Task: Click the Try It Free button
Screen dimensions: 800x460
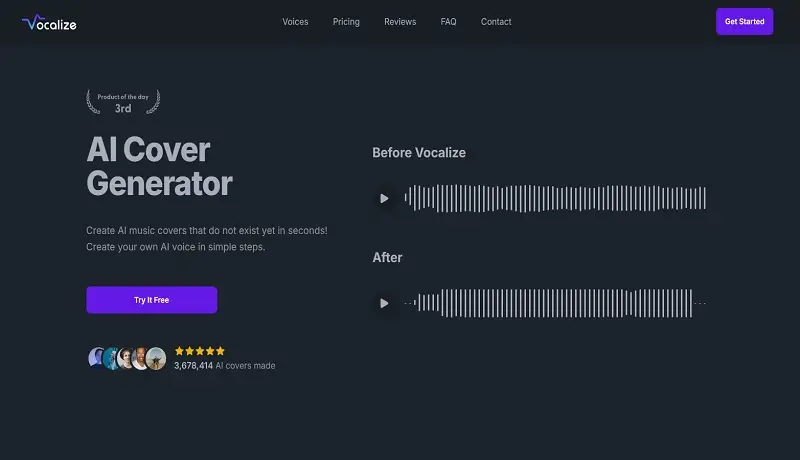Action: [x=152, y=300]
